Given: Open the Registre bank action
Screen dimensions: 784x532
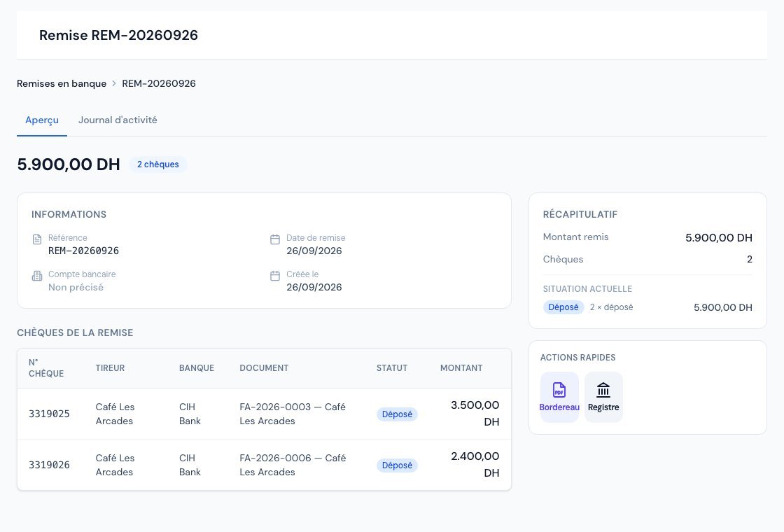Looking at the screenshot, I should click(603, 397).
